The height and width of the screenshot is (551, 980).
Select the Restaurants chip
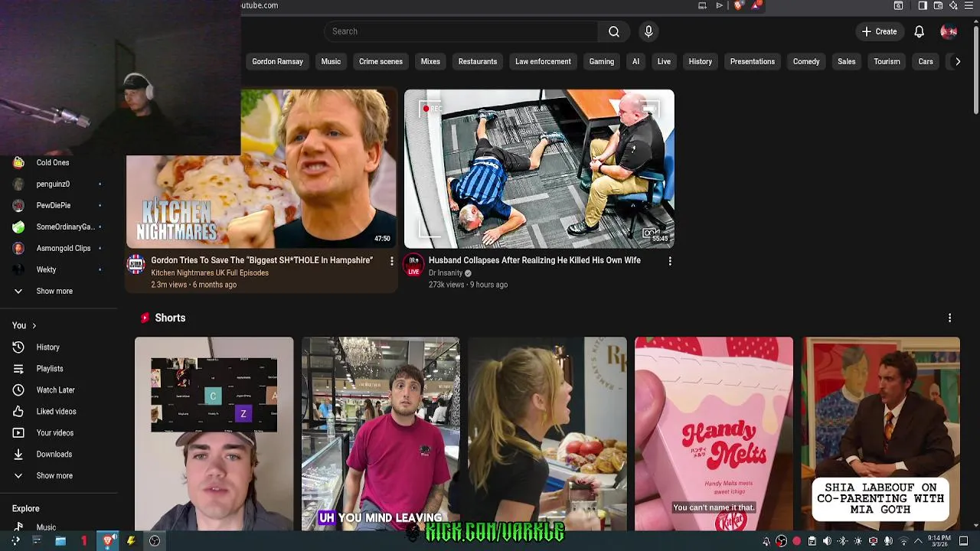click(x=478, y=62)
